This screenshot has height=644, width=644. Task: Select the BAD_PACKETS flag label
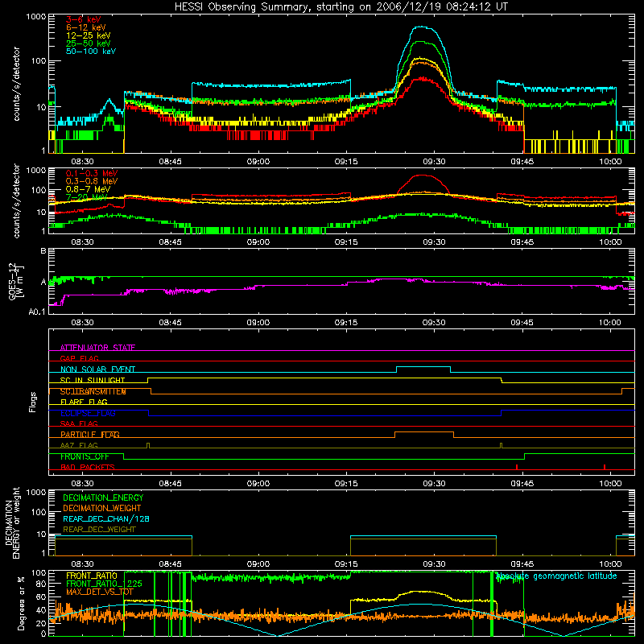(x=88, y=467)
